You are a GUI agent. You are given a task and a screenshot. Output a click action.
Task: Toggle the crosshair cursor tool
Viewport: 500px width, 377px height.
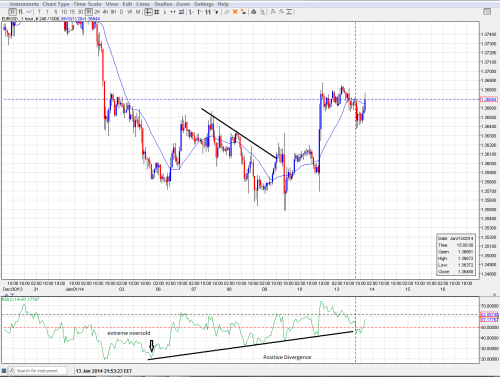pos(148,12)
